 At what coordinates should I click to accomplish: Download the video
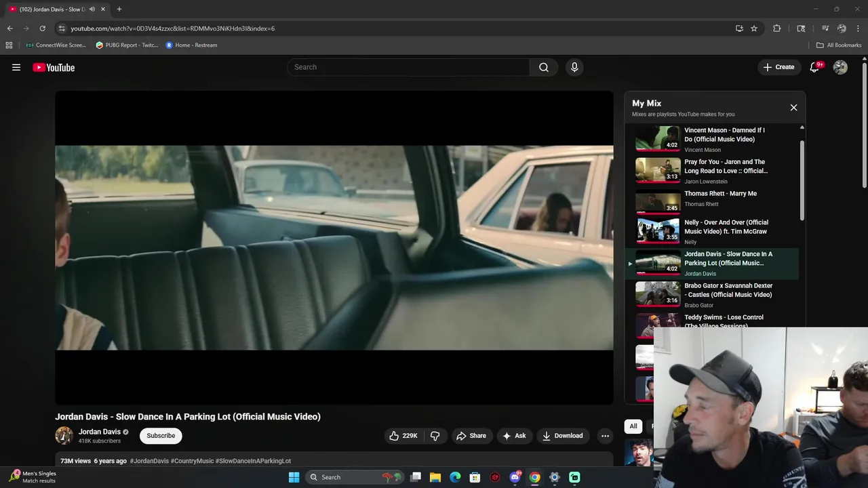562,436
